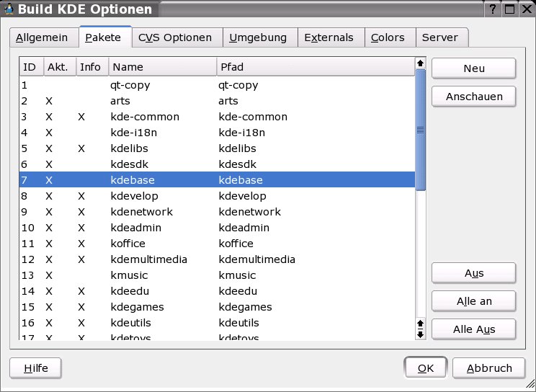Click ID 16 in the list
The width and height of the screenshot is (536, 392).
pos(28,323)
